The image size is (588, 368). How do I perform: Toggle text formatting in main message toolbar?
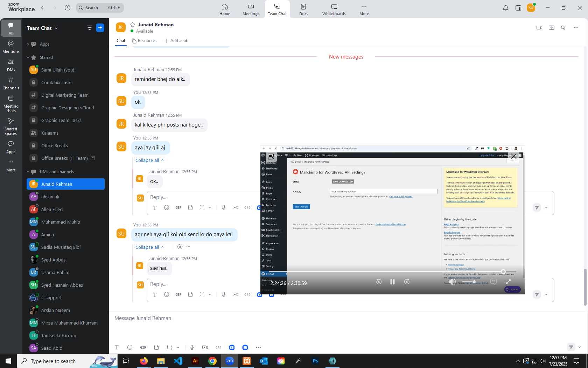coord(117,347)
